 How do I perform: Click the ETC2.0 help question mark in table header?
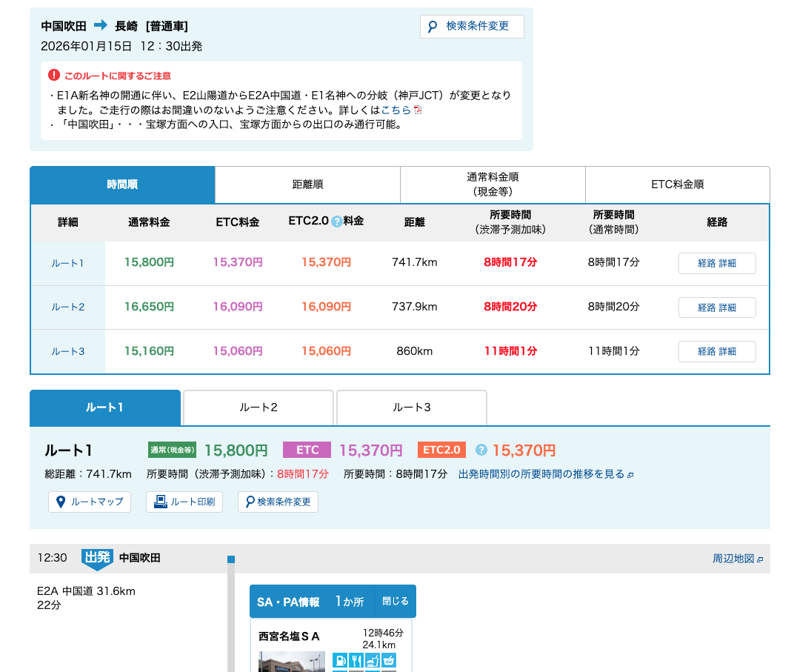coord(336,222)
